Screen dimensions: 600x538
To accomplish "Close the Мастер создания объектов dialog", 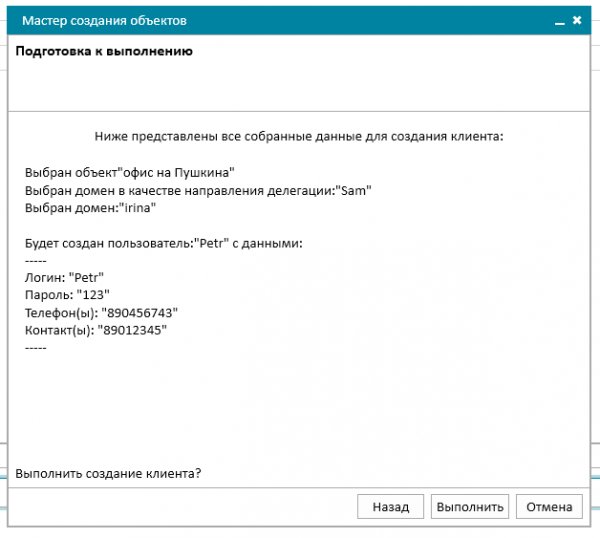I will coord(577,20).
